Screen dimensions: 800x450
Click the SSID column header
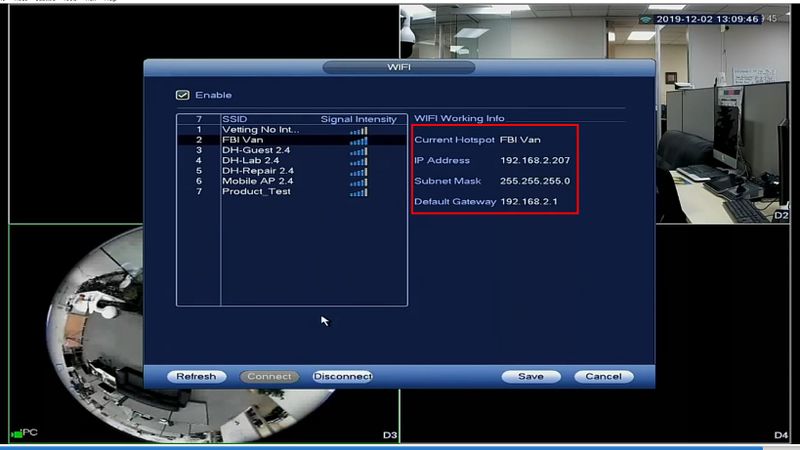coord(235,119)
